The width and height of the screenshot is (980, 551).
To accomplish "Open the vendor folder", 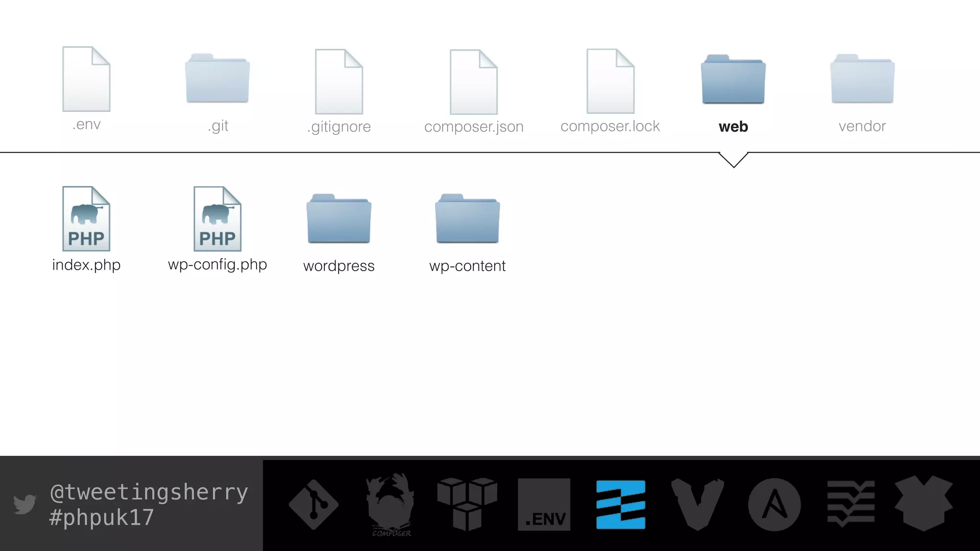I will [x=862, y=78].
